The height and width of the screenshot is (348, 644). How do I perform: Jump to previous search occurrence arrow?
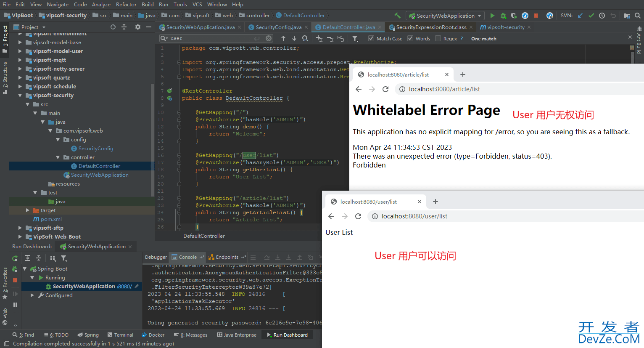(283, 38)
